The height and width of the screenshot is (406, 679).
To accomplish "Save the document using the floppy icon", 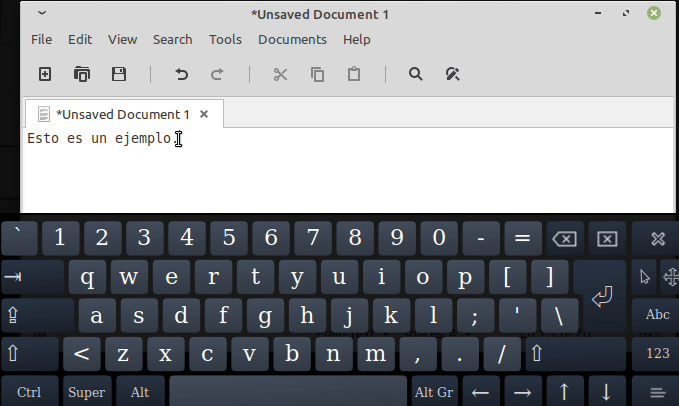I will 119,74.
